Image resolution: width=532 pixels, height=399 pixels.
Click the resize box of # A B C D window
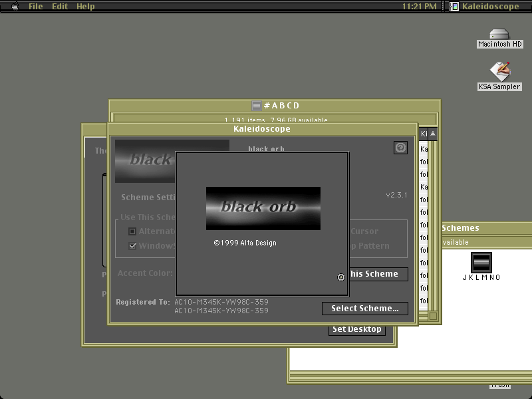[433, 316]
